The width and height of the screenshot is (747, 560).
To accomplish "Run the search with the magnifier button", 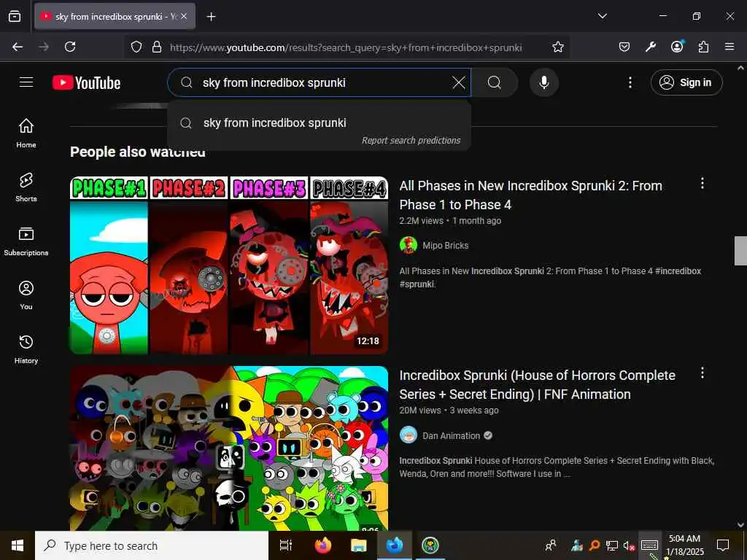I will [495, 82].
